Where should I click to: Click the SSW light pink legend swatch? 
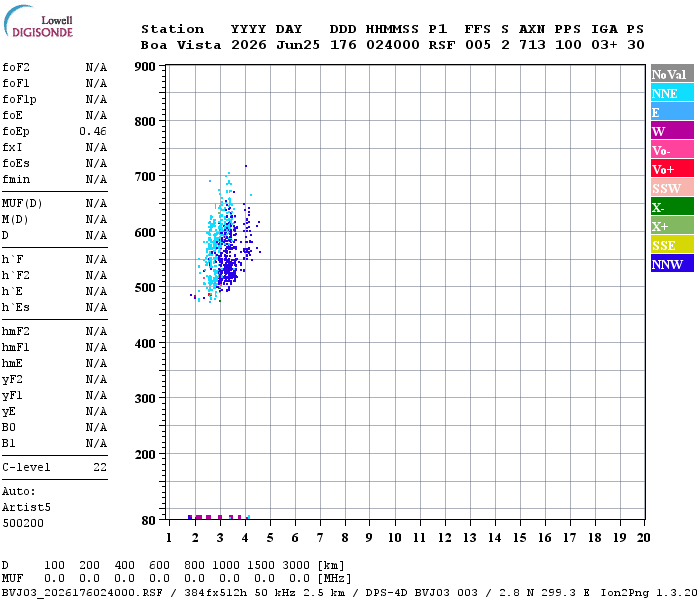tap(672, 188)
